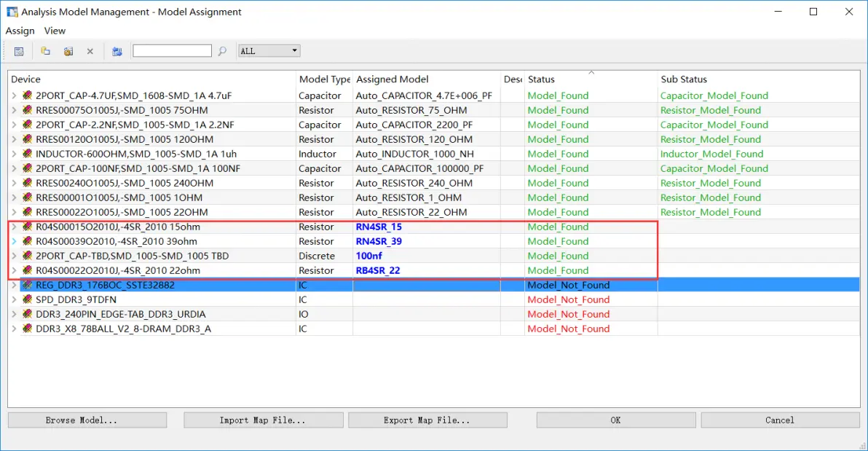The image size is (868, 451).
Task: Click the toolbar search text field
Action: point(172,51)
